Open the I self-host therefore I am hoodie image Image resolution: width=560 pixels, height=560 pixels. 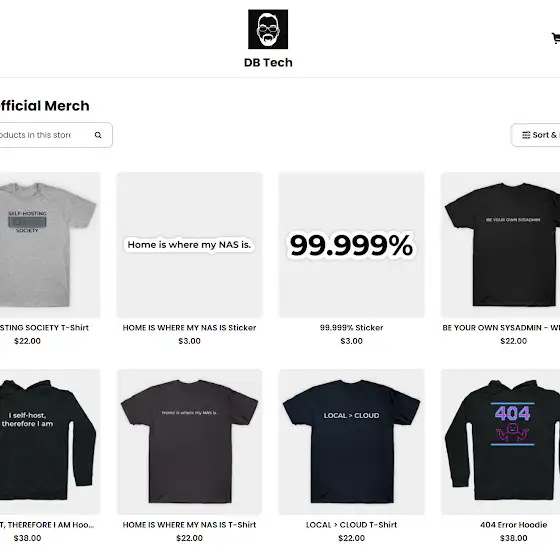pyautogui.click(x=49, y=442)
